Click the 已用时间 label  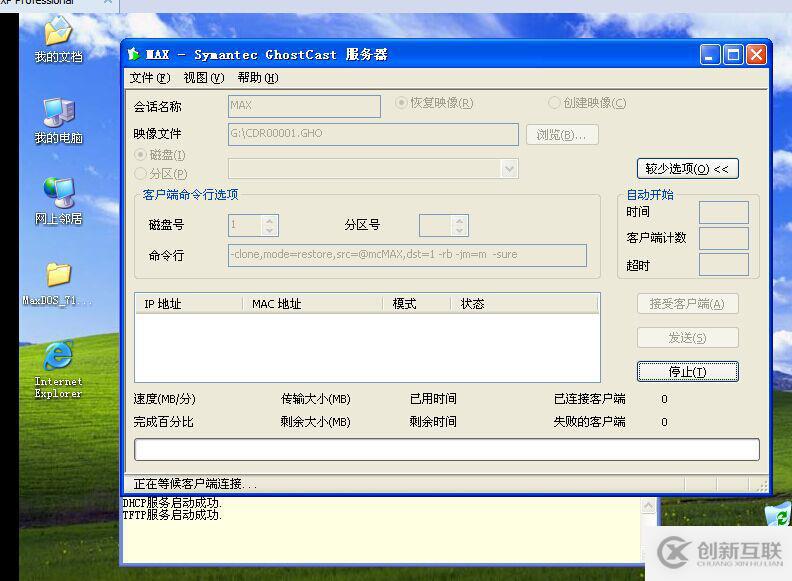coord(433,399)
